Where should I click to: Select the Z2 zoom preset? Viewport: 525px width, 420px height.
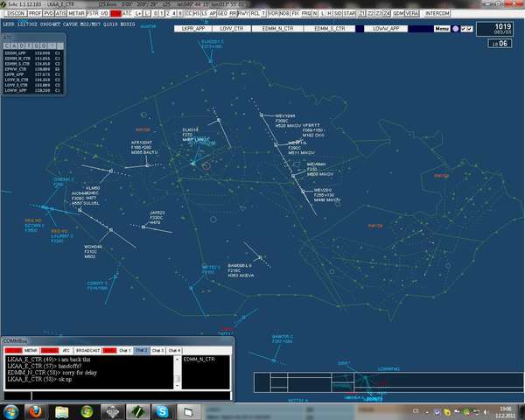(370, 13)
